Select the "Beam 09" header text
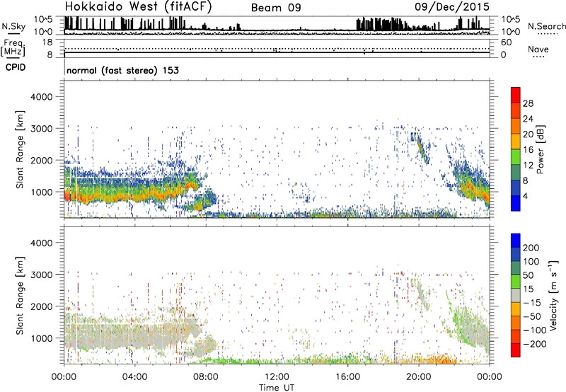Screen dimensions: 566x392 point(276,8)
